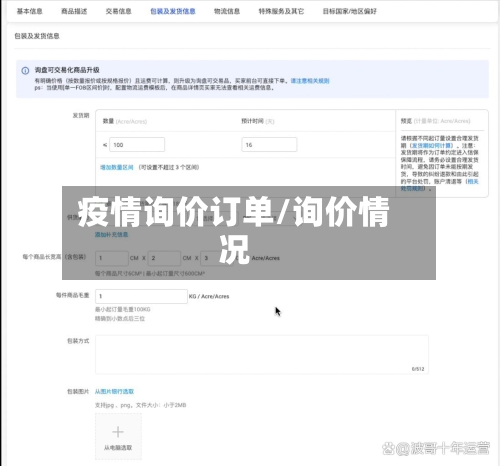Click the plus icon in the upload box
Viewport: 500px width, 466px height.
[x=118, y=432]
